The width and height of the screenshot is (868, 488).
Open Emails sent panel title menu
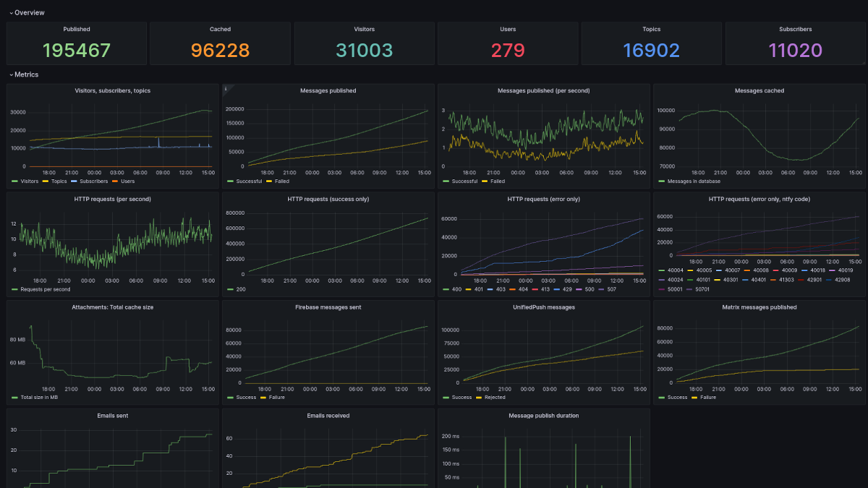coord(112,416)
